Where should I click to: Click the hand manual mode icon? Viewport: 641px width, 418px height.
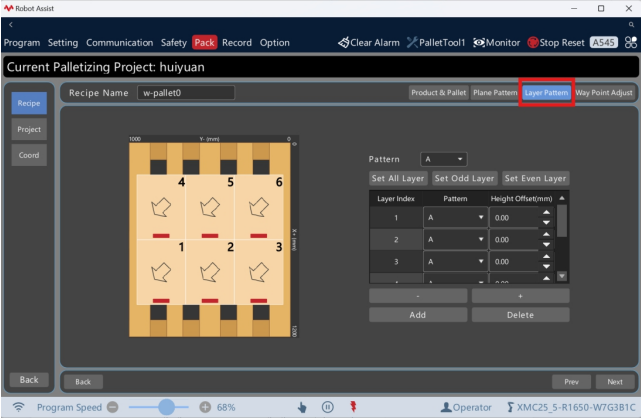(302, 407)
